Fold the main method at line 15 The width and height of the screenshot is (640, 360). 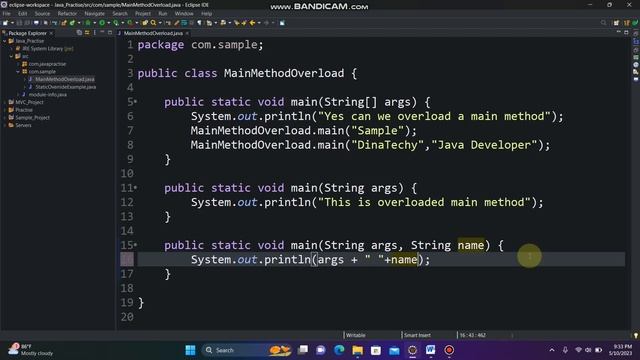(x=136, y=245)
